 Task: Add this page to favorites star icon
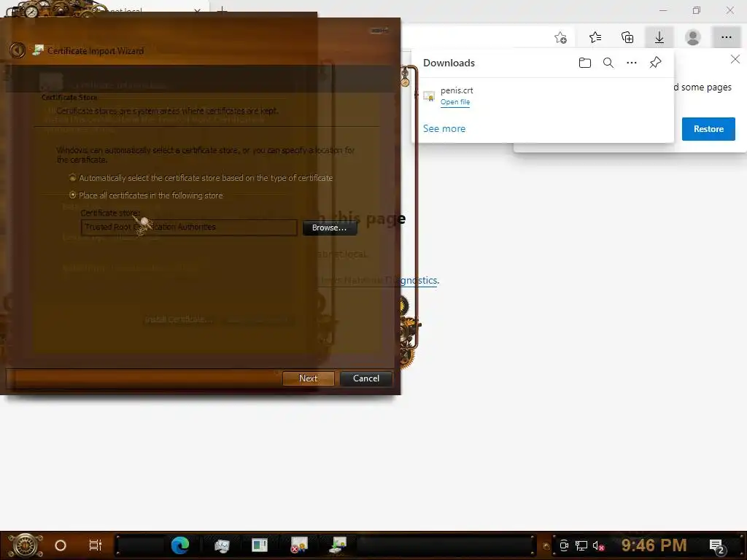tap(561, 37)
